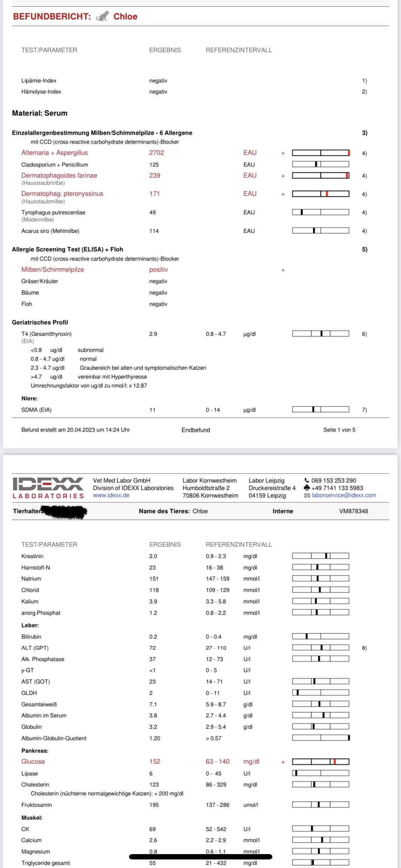The height and width of the screenshot is (868, 401).
Task: Click the Milben/Schimmelpilze screening row
Action: tap(53, 269)
